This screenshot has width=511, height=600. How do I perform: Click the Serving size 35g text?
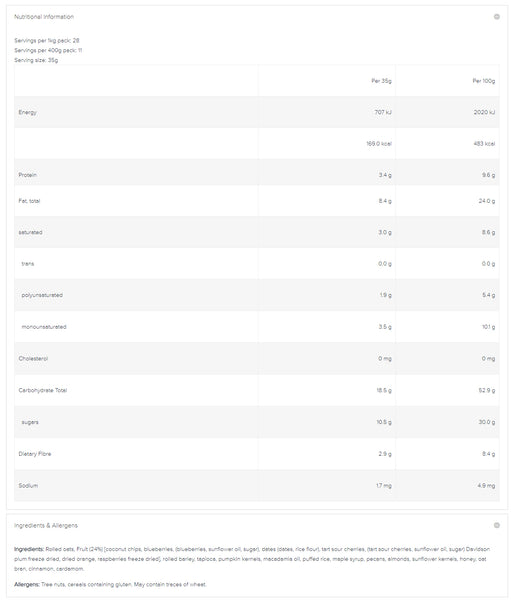tap(36, 60)
